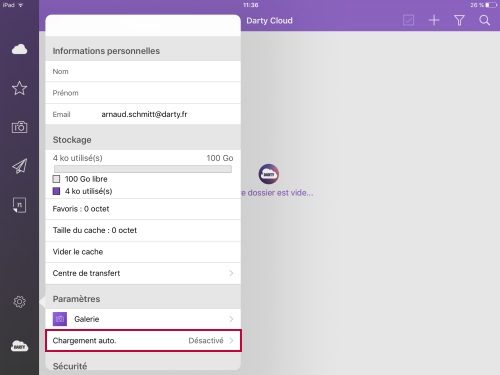Select the Prénom field
Image resolution: width=500 pixels, height=375 pixels.
click(x=143, y=93)
